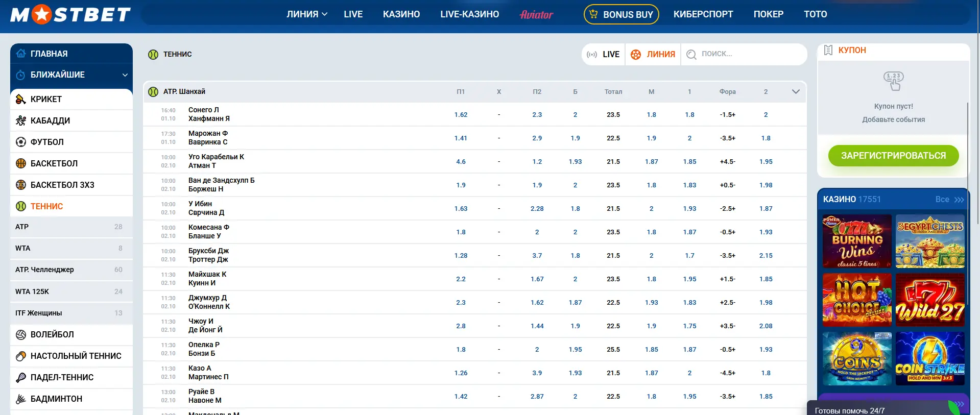Select the WTA tennis category
This screenshot has height=415, width=980.
click(x=71, y=249)
